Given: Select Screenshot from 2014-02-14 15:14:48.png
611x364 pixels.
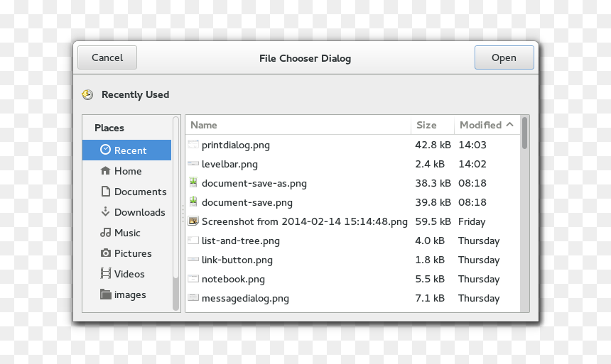Looking at the screenshot, I should 304,221.
